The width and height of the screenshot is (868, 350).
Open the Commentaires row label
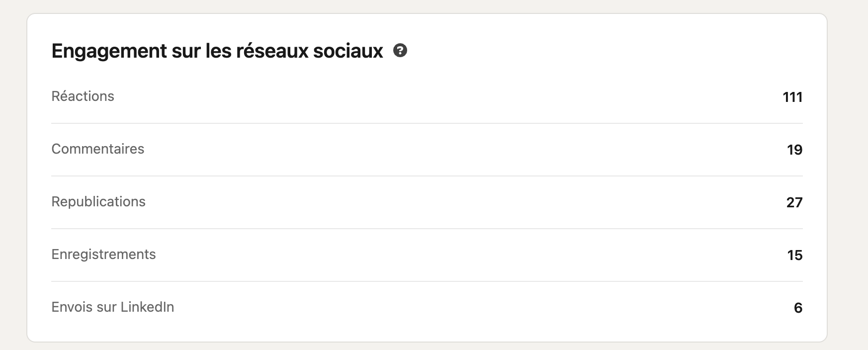click(x=98, y=149)
